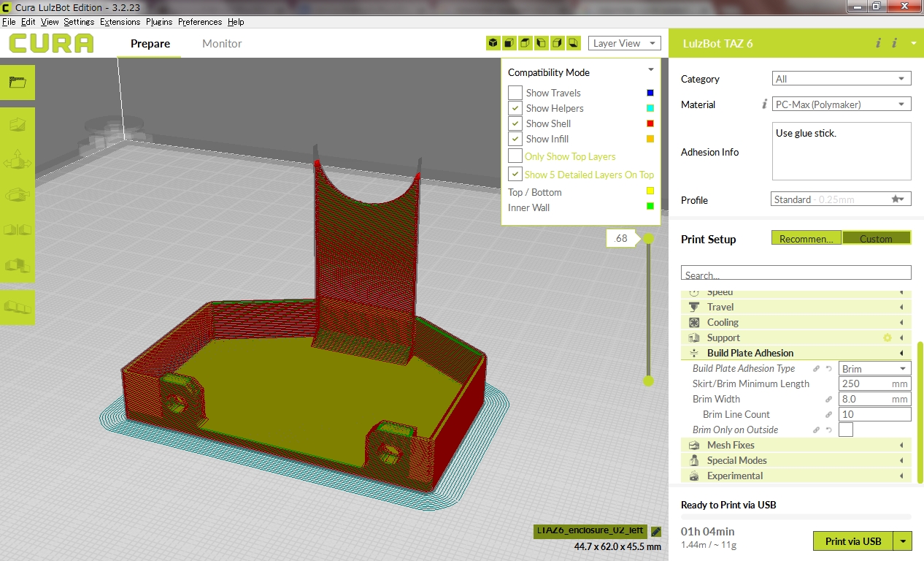The height and width of the screenshot is (561, 924).
Task: Click the Open File folder icon
Action: (x=18, y=82)
